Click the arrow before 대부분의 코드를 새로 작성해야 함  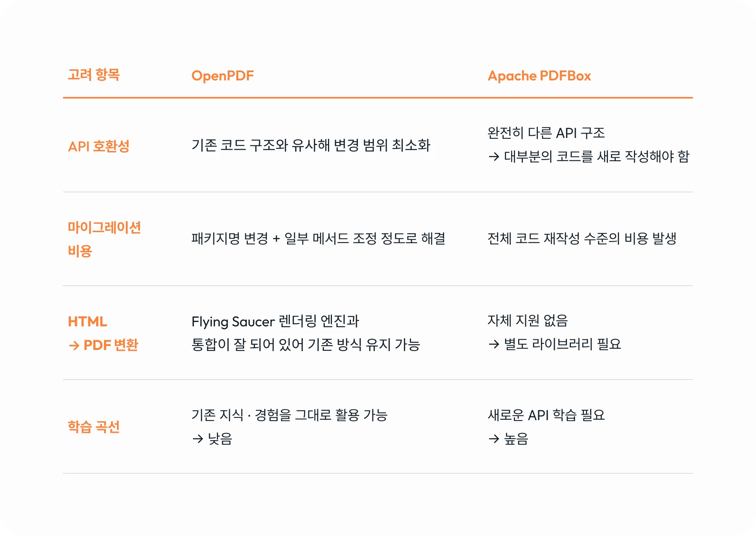pyautogui.click(x=494, y=157)
